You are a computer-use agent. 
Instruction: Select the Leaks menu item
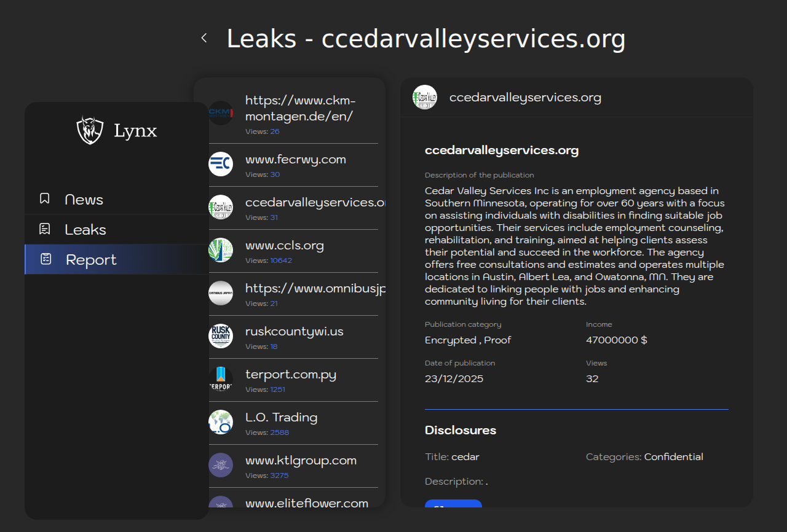click(x=85, y=230)
